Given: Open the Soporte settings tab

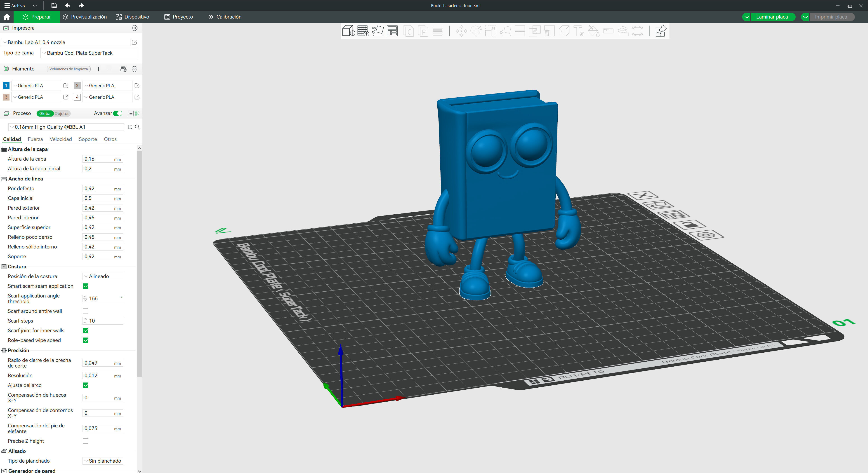Looking at the screenshot, I should tap(88, 139).
